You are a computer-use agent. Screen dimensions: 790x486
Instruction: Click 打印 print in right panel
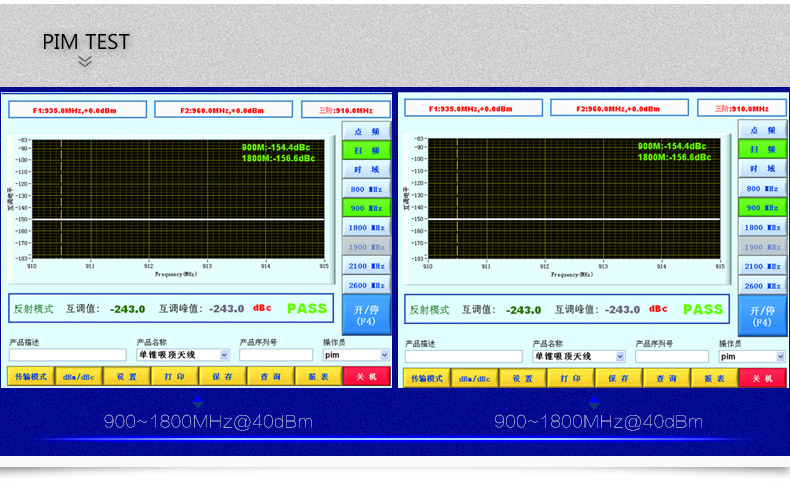(570, 379)
